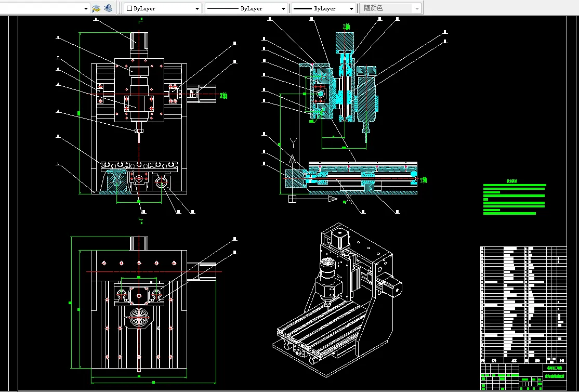Click the Layer Properties Manager icon
The image size is (579, 392).
click(x=96, y=8)
